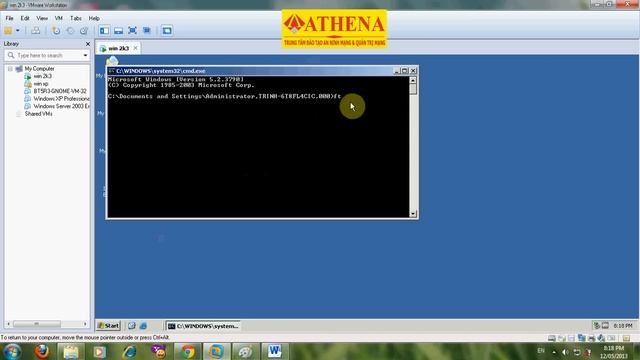Viewport: 640px width, 360px height.
Task: Open the power state dropdown arrow
Action: [x=18, y=31]
